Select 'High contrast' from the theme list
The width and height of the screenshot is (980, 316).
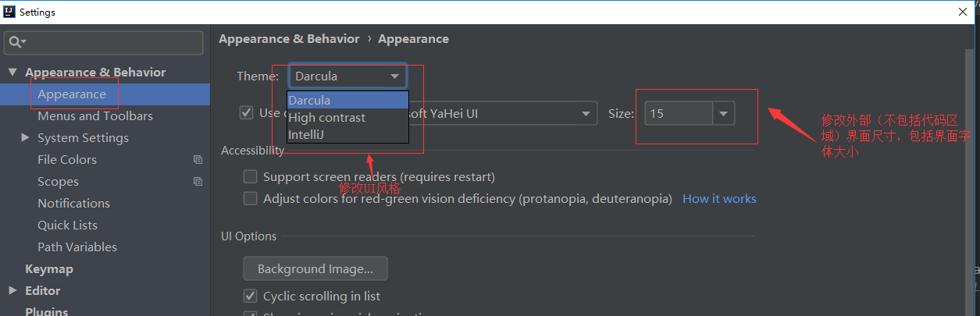(x=327, y=118)
